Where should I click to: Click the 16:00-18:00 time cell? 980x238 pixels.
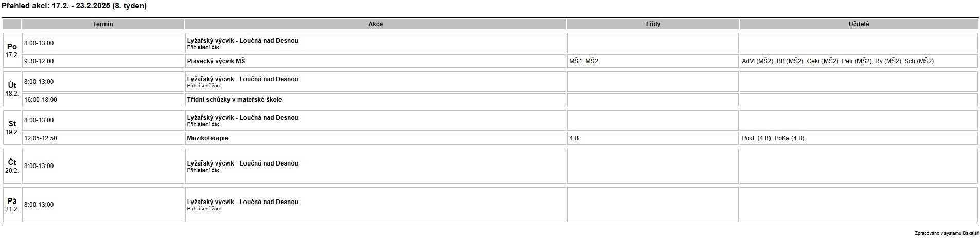pyautogui.click(x=103, y=100)
